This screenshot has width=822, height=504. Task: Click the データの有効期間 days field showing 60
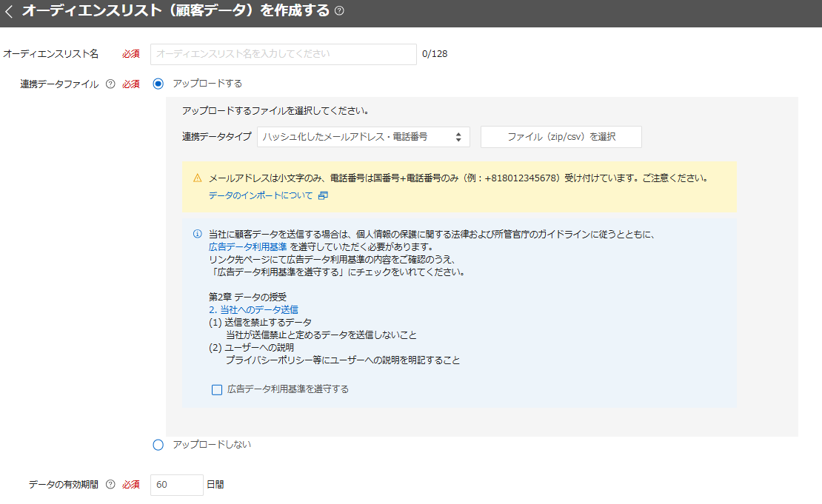tap(176, 485)
